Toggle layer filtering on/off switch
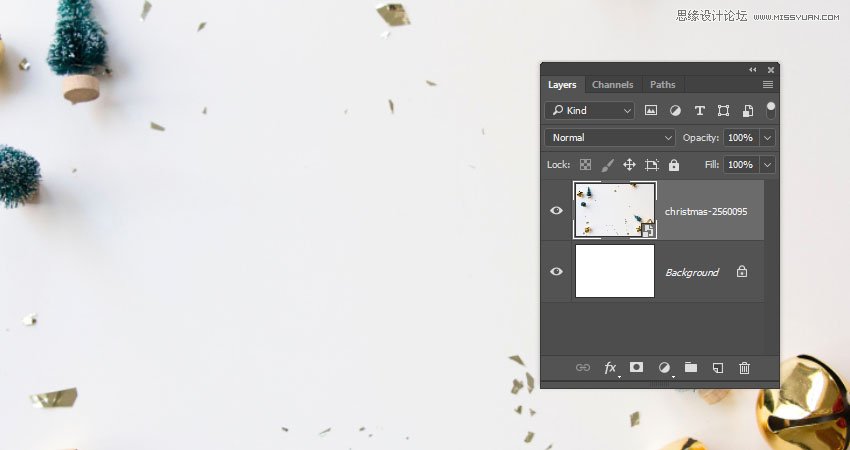850x450 pixels. coord(770,111)
